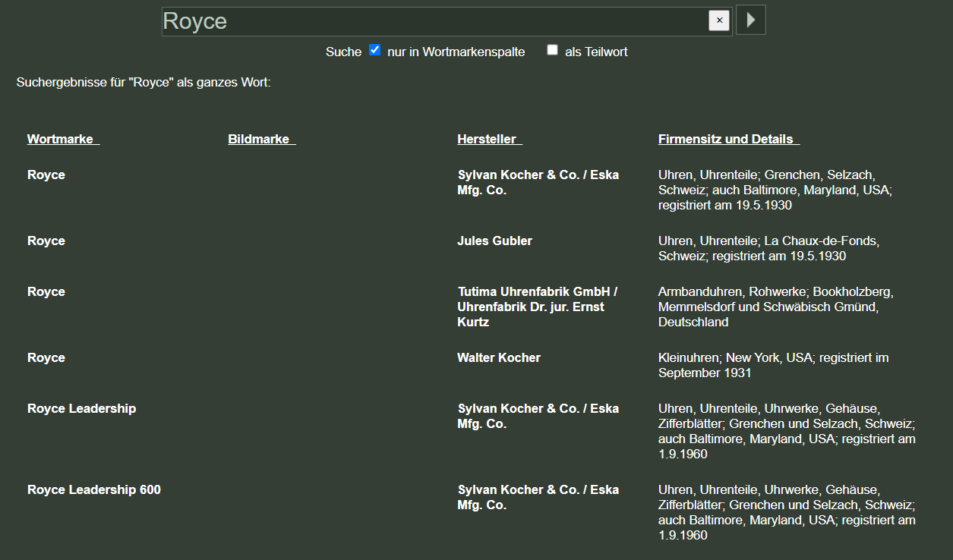The height and width of the screenshot is (560, 953).
Task: Click Tutima Uhrenfabrik GmbH manufacturer entry
Action: coord(538,307)
